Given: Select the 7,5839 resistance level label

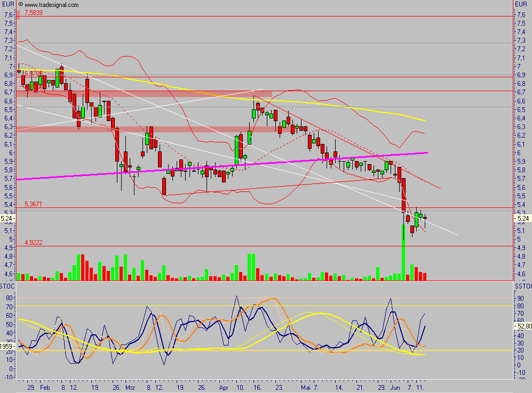Looking at the screenshot, I should [x=34, y=13].
